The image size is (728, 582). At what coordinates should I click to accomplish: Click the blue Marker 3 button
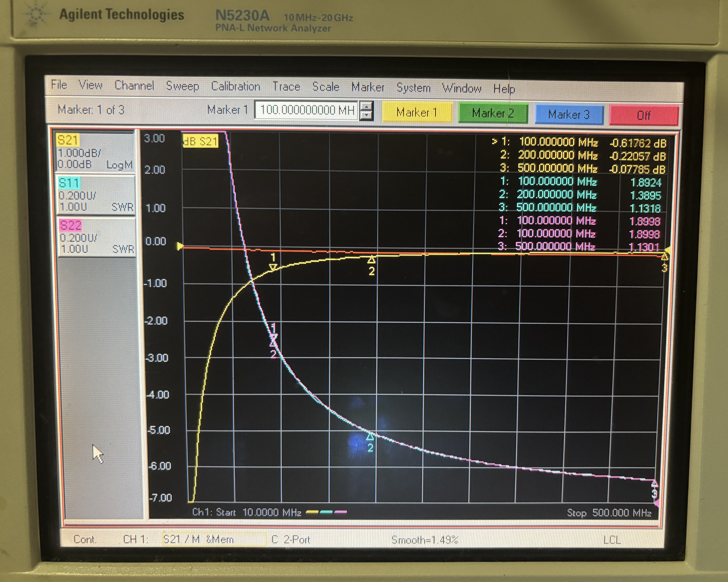(569, 115)
